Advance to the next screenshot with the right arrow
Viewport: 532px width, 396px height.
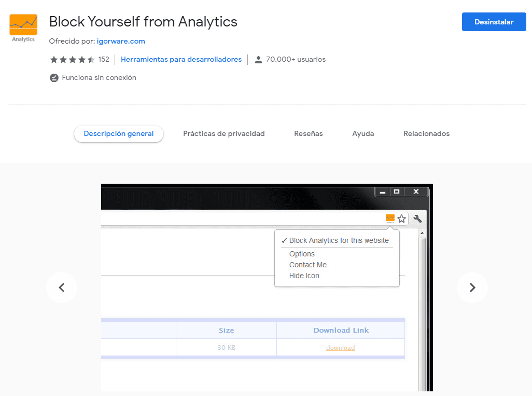coord(472,287)
